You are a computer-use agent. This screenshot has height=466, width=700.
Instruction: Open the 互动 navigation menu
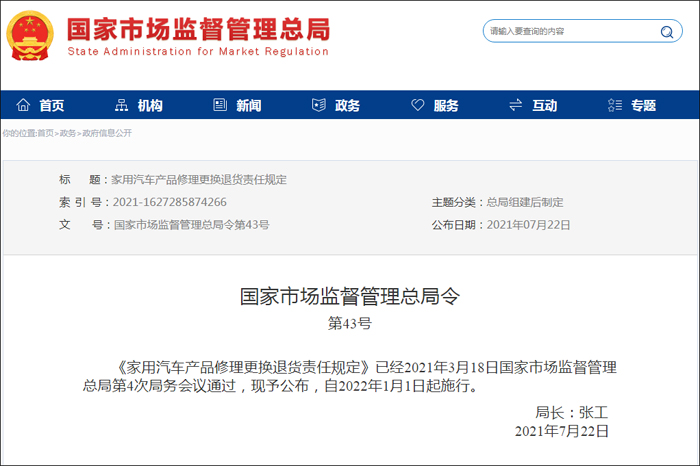click(x=545, y=105)
